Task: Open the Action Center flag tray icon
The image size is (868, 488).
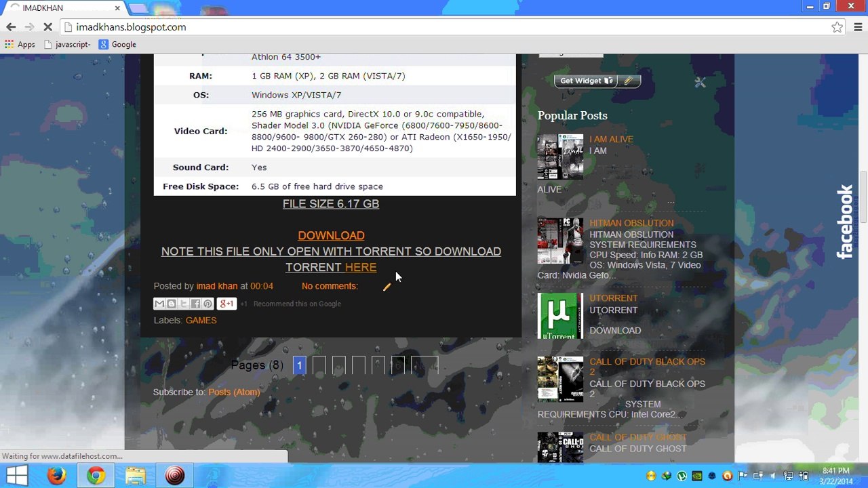Action: pos(743,476)
